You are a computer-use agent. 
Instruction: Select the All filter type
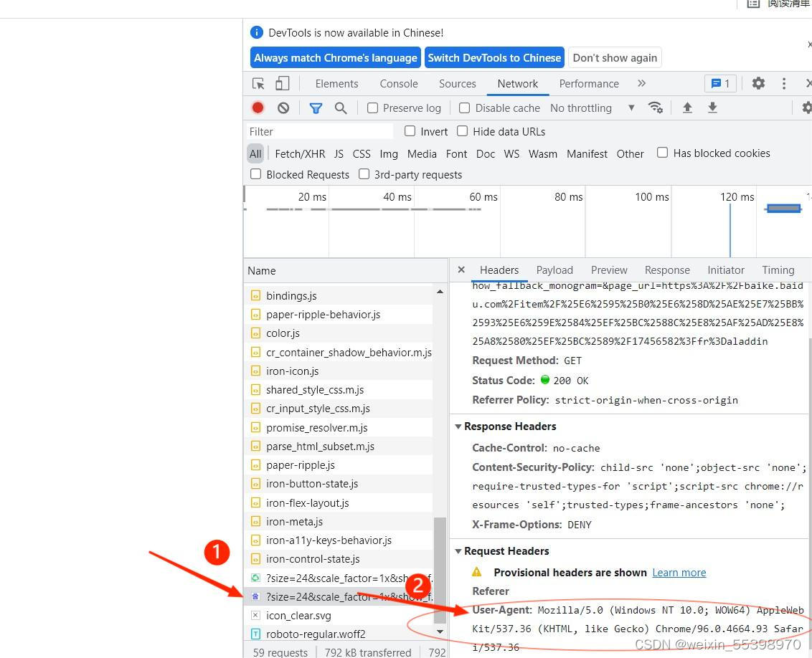tap(255, 153)
